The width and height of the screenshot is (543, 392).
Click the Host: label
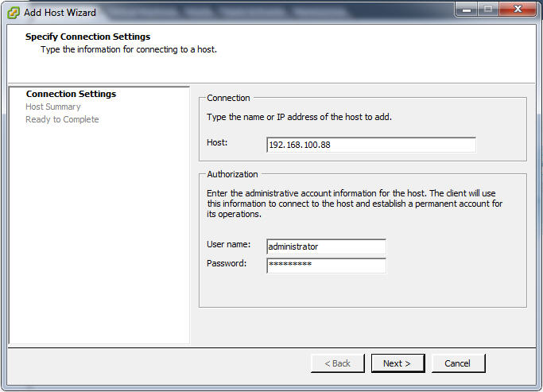pyautogui.click(x=217, y=142)
